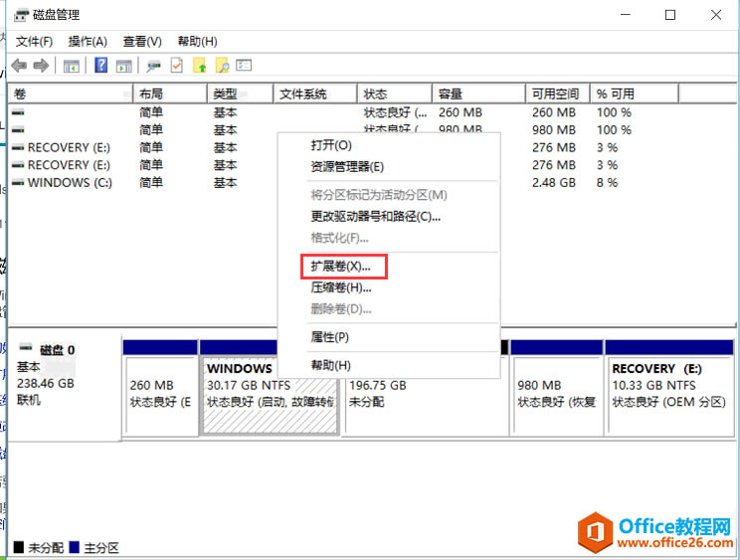Select 扩展卷(X)... in the context menu
Viewport: 740px width, 560px height.
click(x=340, y=267)
